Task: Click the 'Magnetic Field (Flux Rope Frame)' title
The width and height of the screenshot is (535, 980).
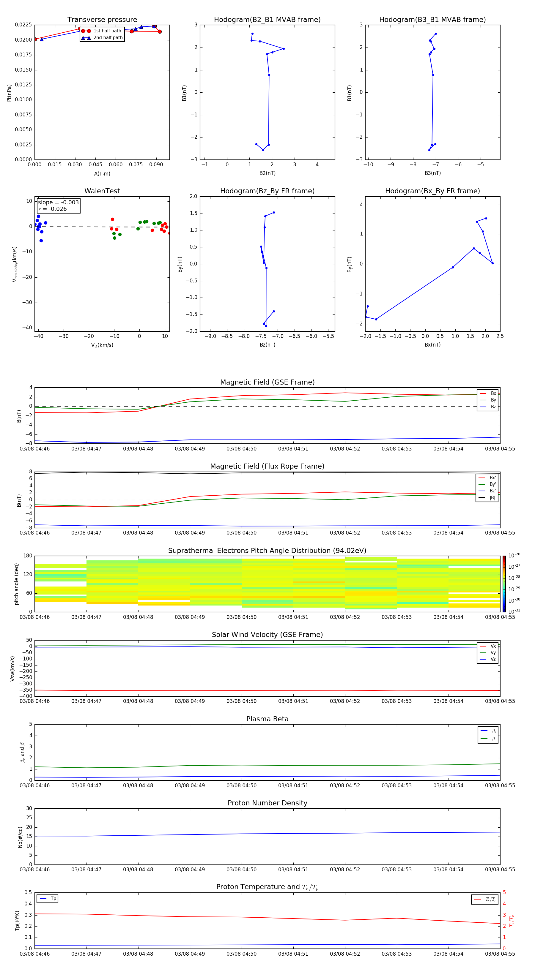Action: pos(267,467)
